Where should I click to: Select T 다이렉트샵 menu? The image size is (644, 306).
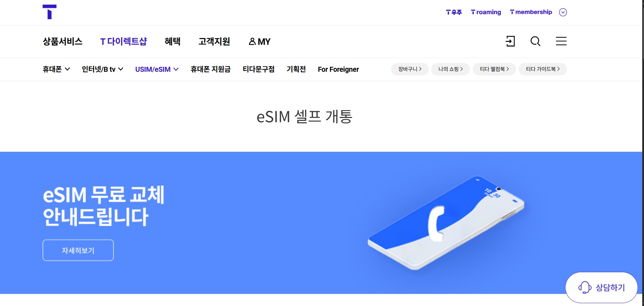point(124,42)
